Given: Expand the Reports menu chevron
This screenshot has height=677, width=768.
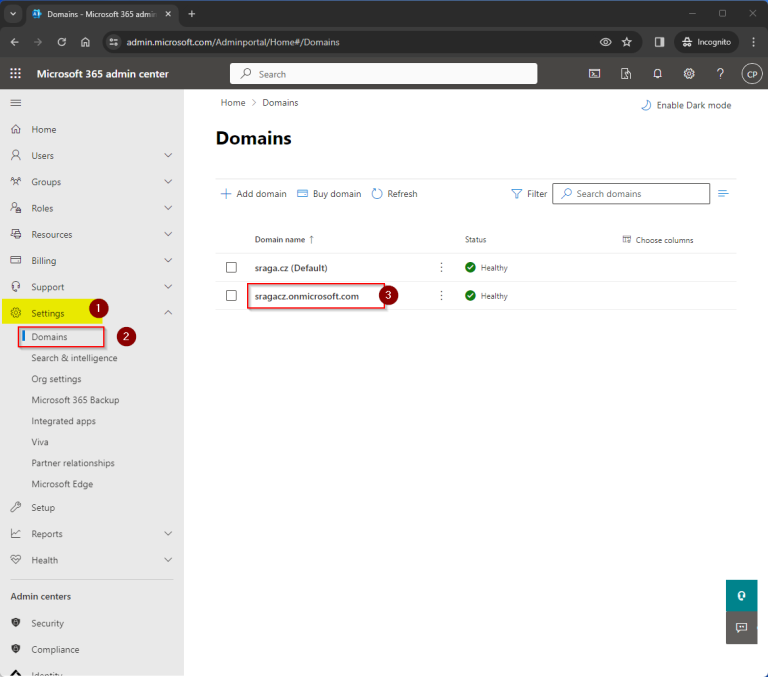Looking at the screenshot, I should pos(168,533).
